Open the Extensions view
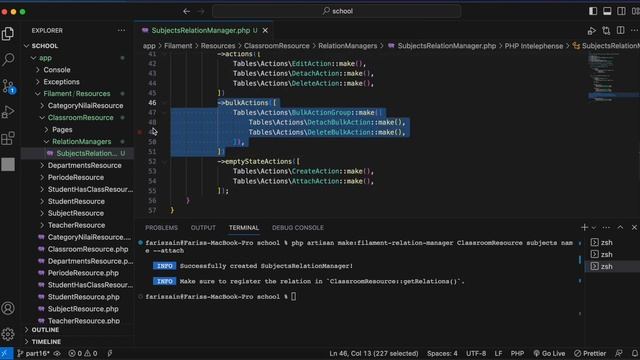The image size is (640, 360). coord(8,138)
